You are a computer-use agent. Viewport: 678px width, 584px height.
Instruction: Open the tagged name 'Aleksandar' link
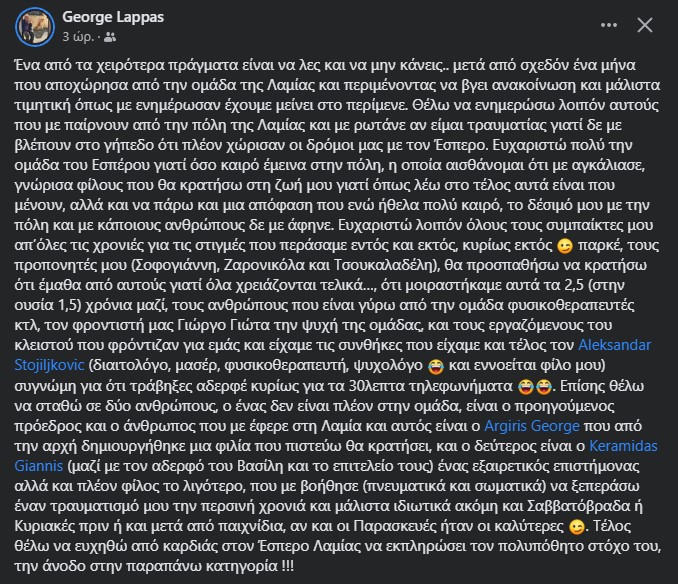tap(614, 345)
